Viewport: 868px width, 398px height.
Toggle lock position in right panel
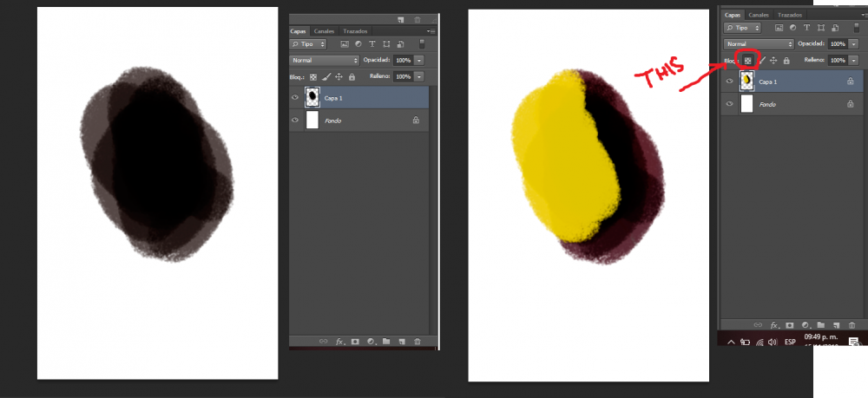pos(773,61)
